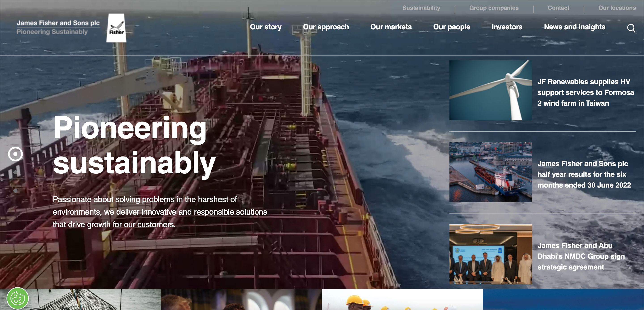This screenshot has width=644, height=310.
Task: Open the search magnifier icon
Action: tap(631, 28)
